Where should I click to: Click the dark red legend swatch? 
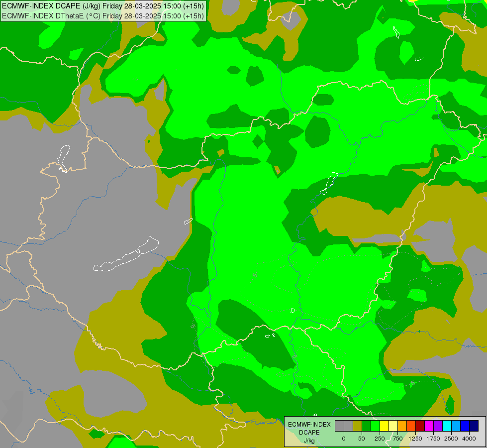pyautogui.click(x=420, y=426)
